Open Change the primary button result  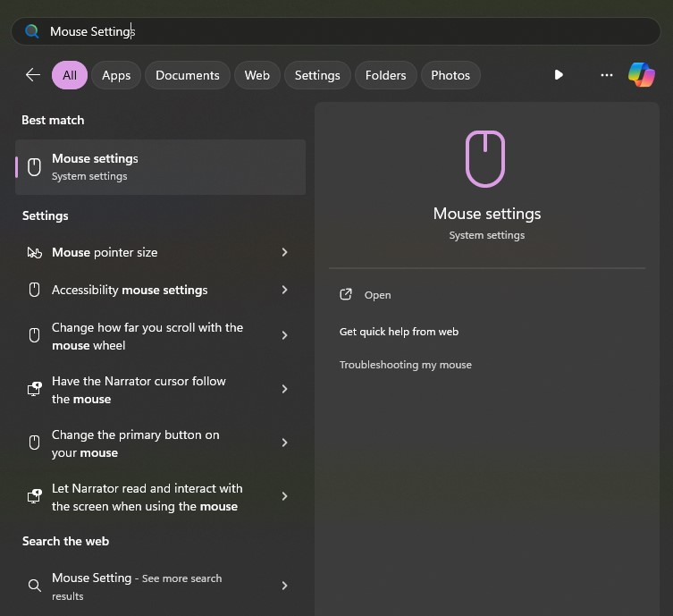point(161,443)
